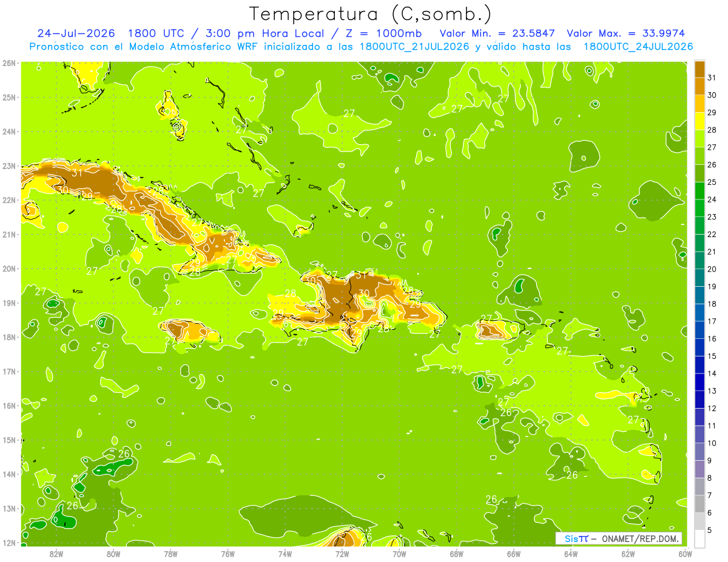
Task: Click the '23' value on the color scale
Action: click(x=712, y=216)
